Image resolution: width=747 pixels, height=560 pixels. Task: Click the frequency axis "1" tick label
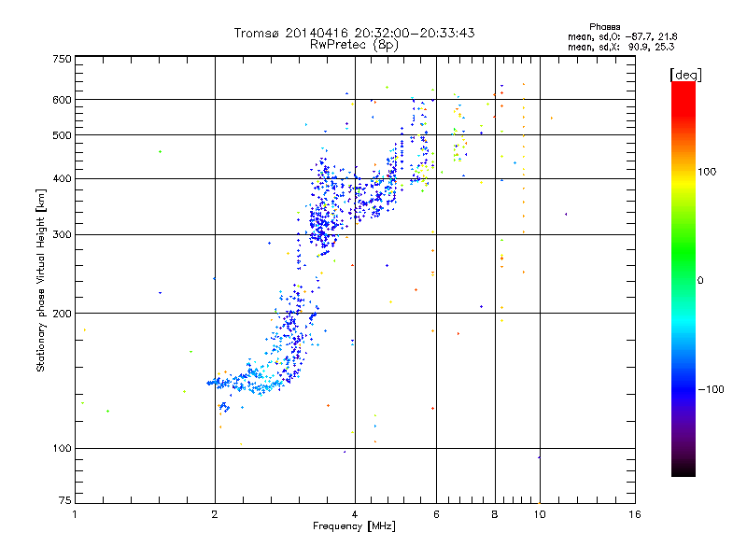click(x=75, y=514)
